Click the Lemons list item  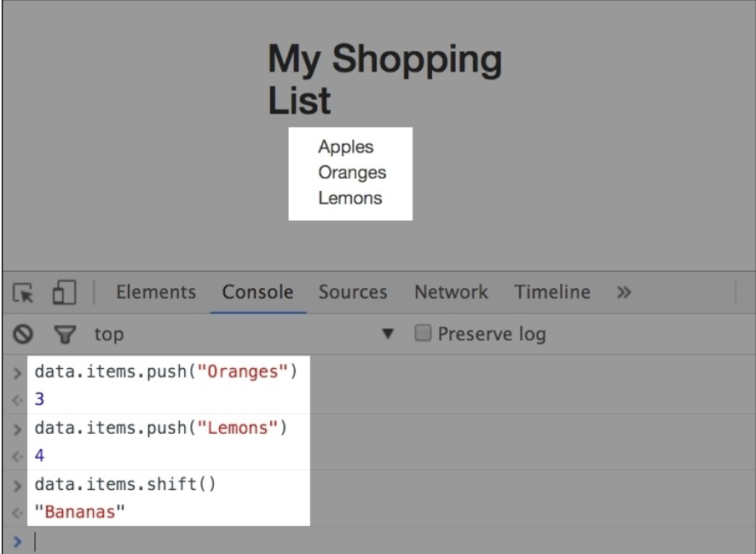[349, 199]
